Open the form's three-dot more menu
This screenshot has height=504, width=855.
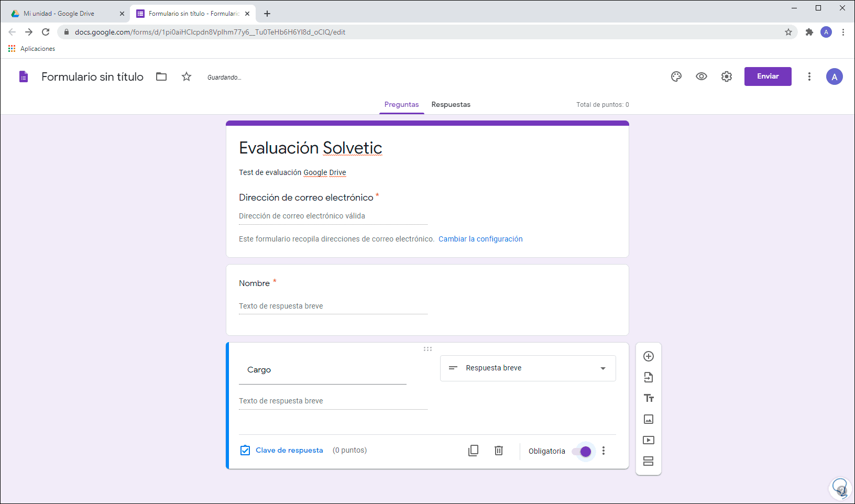(x=809, y=76)
